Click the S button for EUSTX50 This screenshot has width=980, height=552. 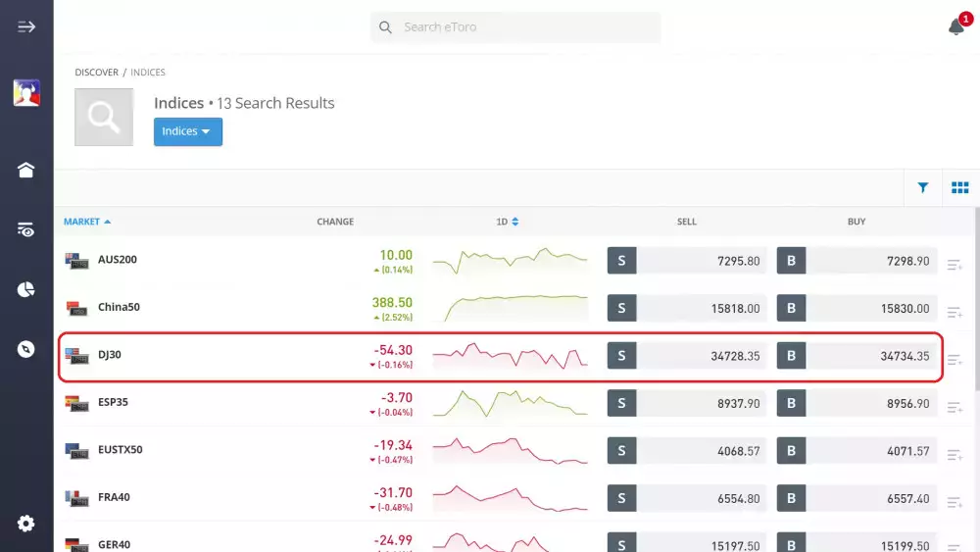(x=621, y=451)
